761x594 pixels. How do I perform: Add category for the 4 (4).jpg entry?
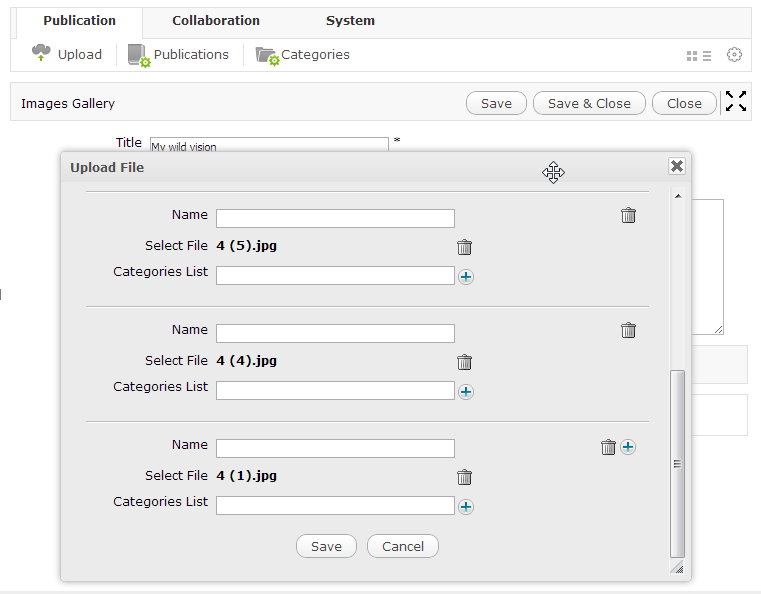click(466, 392)
